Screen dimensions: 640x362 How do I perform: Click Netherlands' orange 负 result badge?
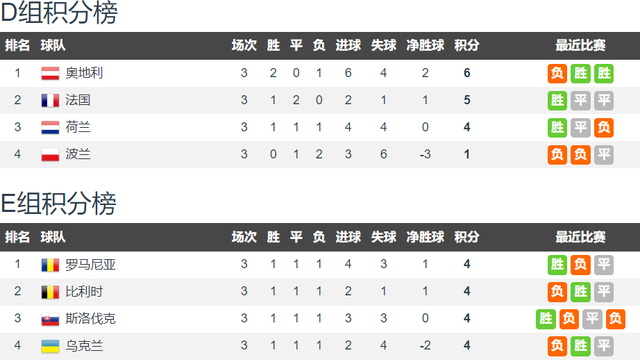point(604,127)
